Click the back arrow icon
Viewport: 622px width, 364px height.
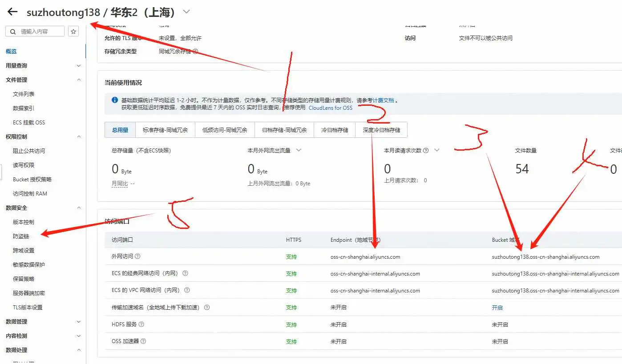pyautogui.click(x=12, y=12)
